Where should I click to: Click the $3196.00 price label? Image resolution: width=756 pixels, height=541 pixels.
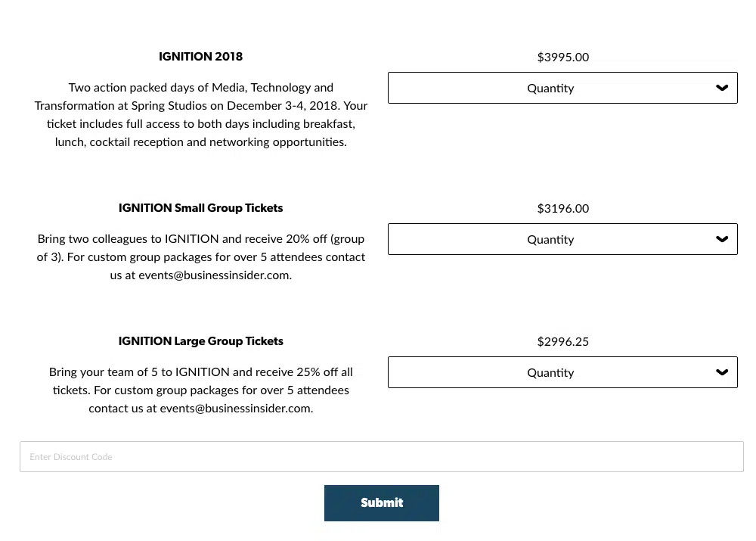(562, 208)
